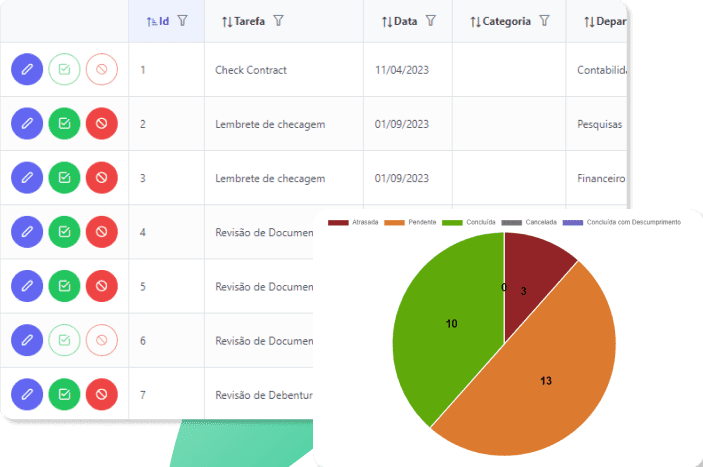703x467 pixels.
Task: Complete task 2 with green check button
Action: [64, 123]
